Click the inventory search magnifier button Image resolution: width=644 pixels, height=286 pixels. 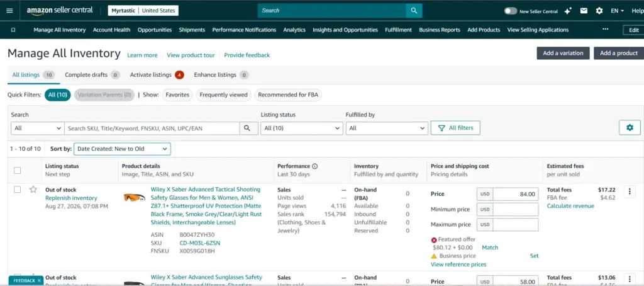pyautogui.click(x=247, y=129)
